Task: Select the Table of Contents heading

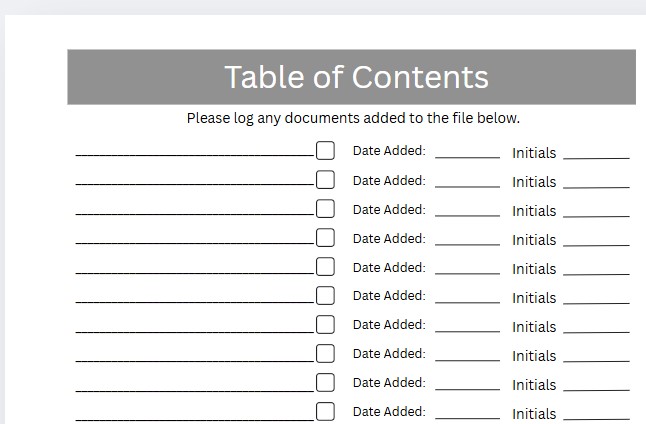Action: (x=356, y=77)
